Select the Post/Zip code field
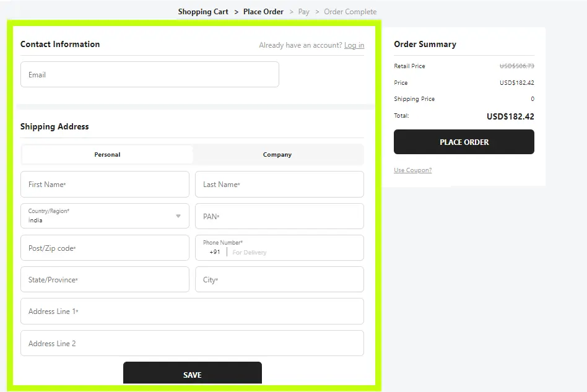This screenshot has height=392, width=587. (105, 248)
